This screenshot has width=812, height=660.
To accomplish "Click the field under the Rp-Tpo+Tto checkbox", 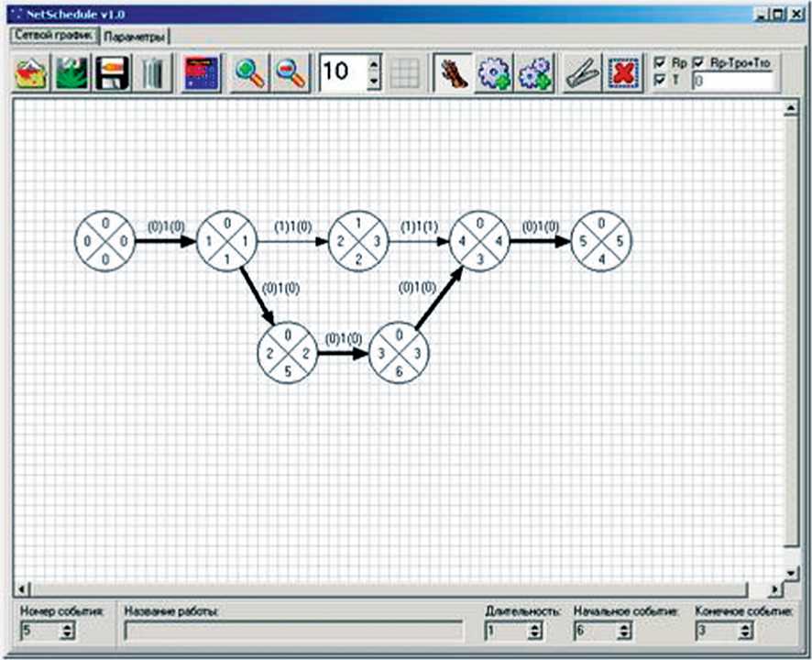I will [x=732, y=82].
